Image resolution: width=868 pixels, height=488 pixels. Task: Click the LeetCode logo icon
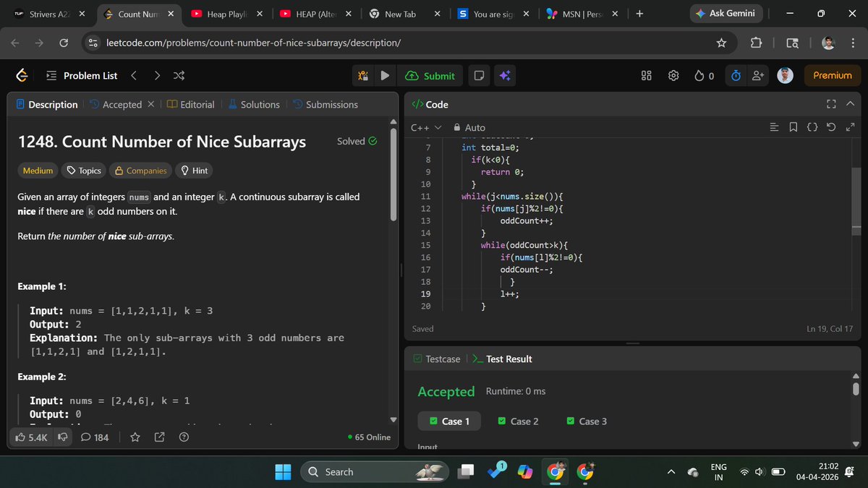22,75
